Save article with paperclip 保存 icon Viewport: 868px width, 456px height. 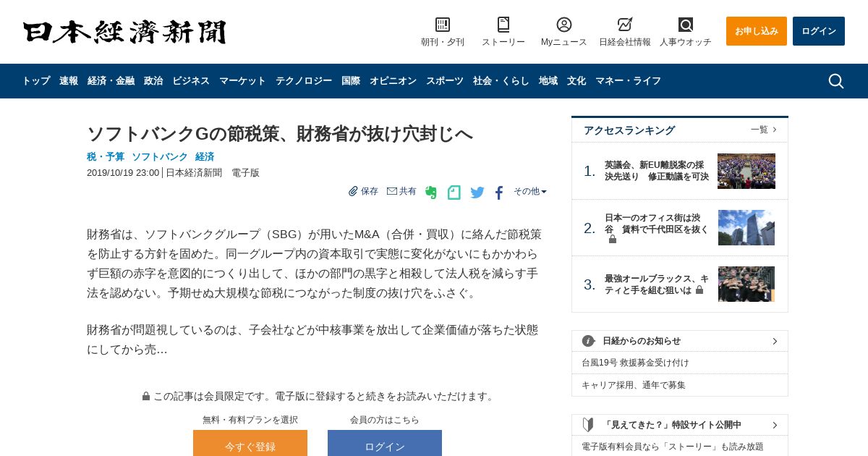pyautogui.click(x=363, y=191)
